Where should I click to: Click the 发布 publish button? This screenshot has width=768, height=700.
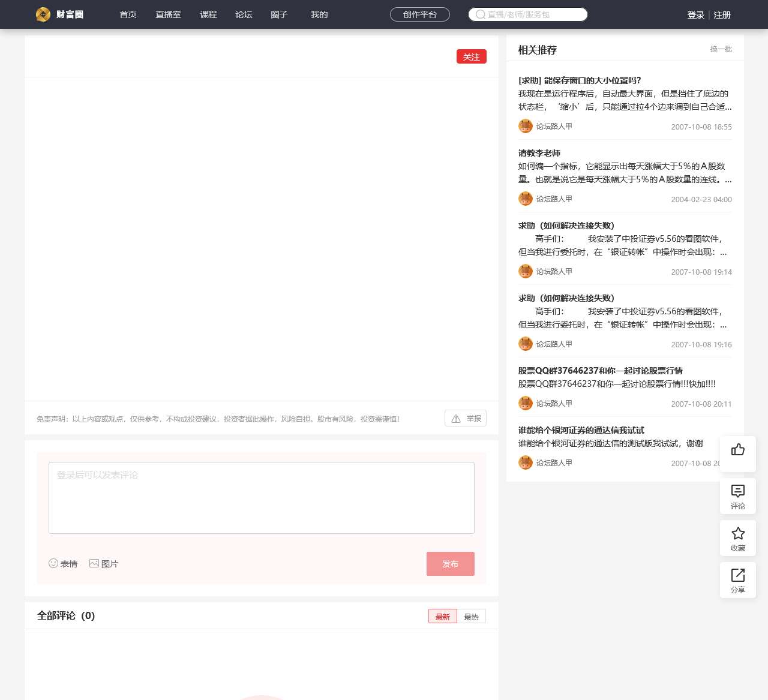point(451,564)
